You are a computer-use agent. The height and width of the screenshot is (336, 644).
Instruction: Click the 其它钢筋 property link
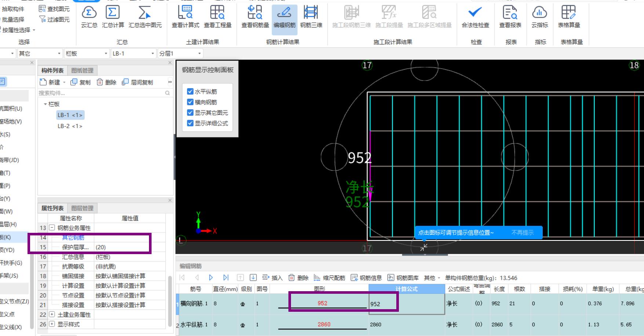pyautogui.click(x=73, y=238)
